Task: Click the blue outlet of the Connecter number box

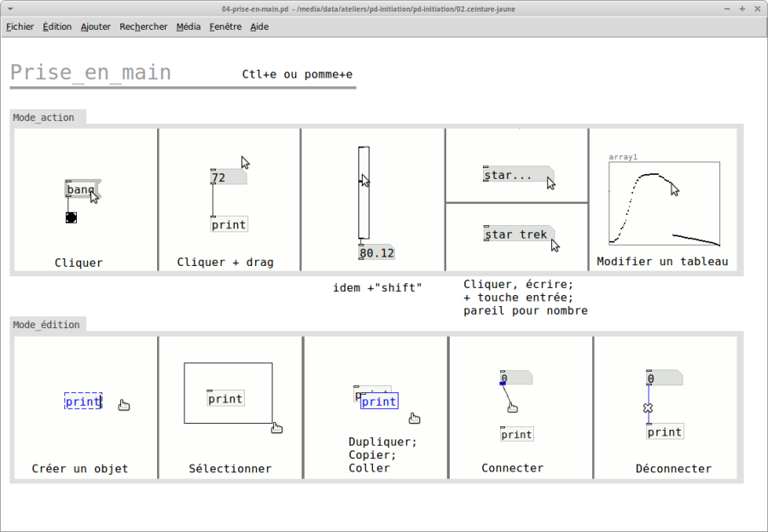Action: coord(503,383)
